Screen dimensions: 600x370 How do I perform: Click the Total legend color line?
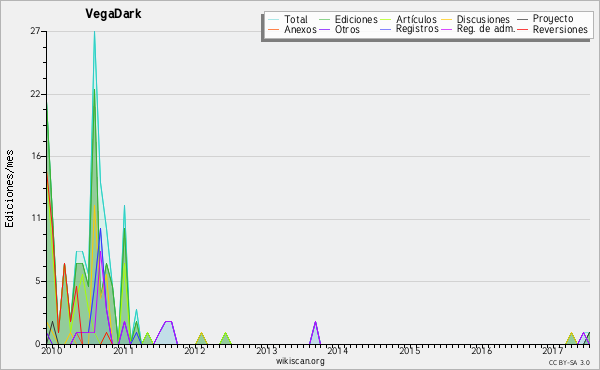click(273, 19)
